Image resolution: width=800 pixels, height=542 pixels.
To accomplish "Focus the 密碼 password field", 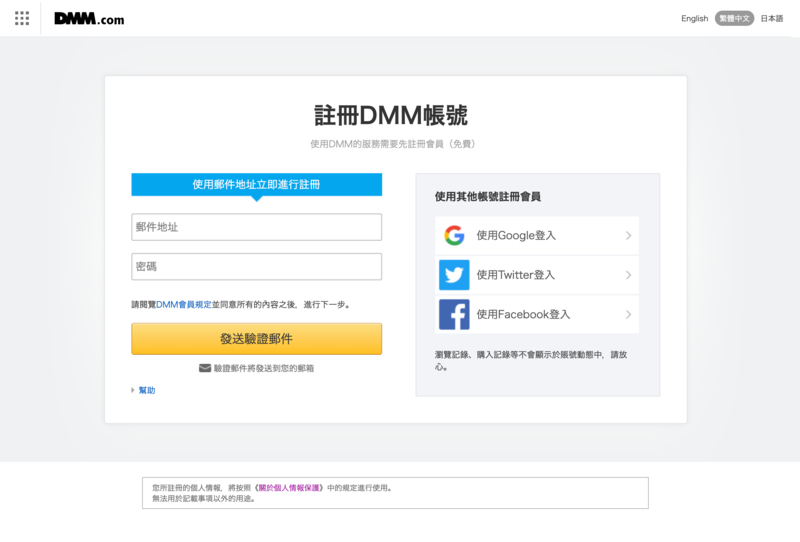I will point(257,266).
